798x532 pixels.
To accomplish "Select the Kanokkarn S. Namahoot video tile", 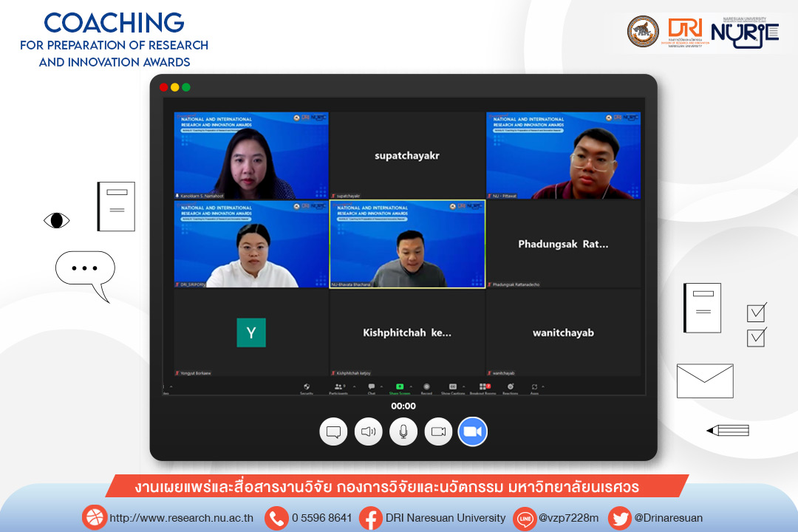I will pos(251,155).
